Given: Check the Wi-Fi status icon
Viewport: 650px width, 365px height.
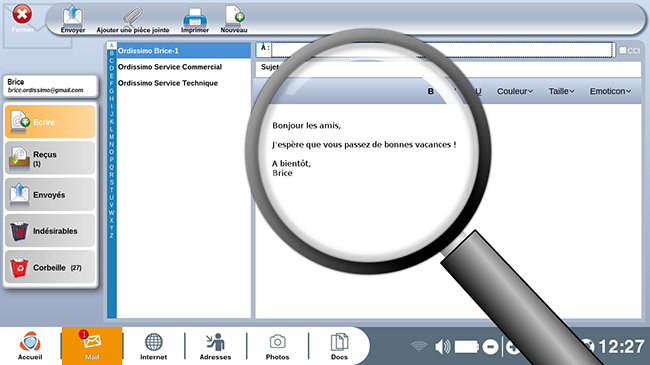Looking at the screenshot, I should (x=419, y=346).
